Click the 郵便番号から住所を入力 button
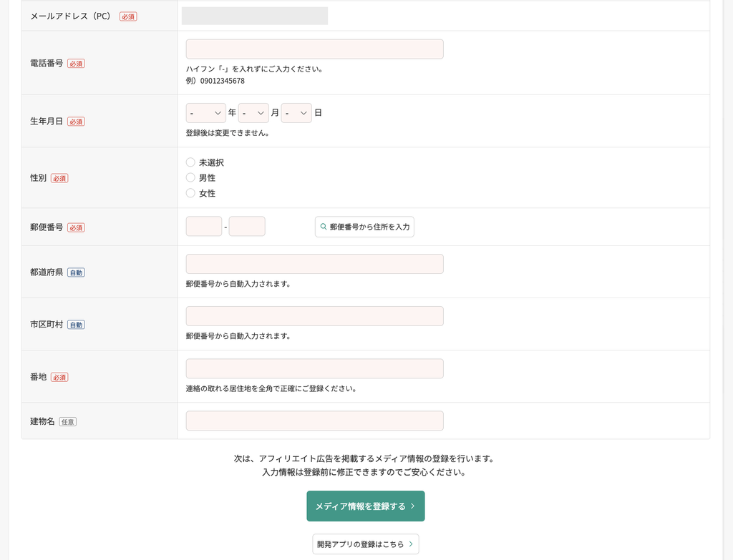Screen dimensions: 733x560 pyautogui.click(x=364, y=227)
